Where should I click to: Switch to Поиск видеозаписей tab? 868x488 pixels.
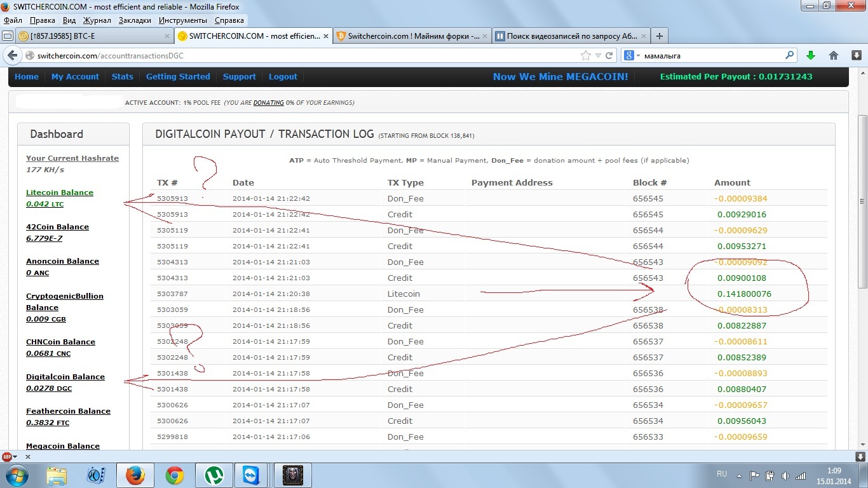point(570,36)
